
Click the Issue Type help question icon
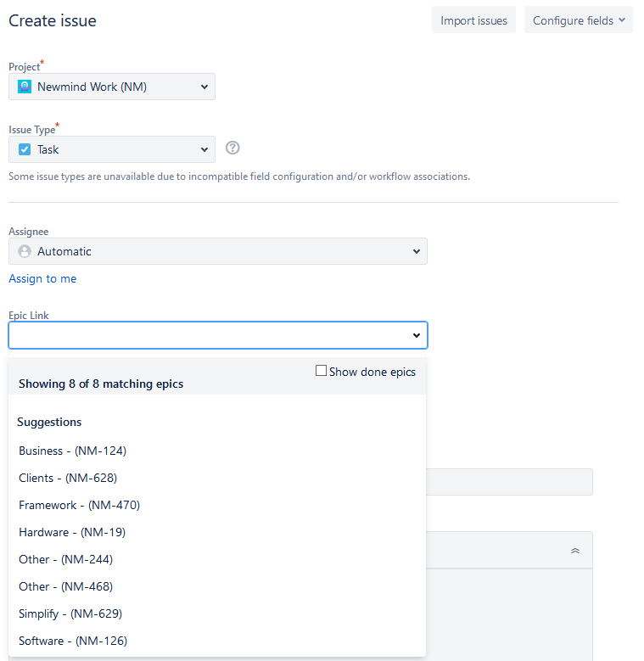coord(232,148)
